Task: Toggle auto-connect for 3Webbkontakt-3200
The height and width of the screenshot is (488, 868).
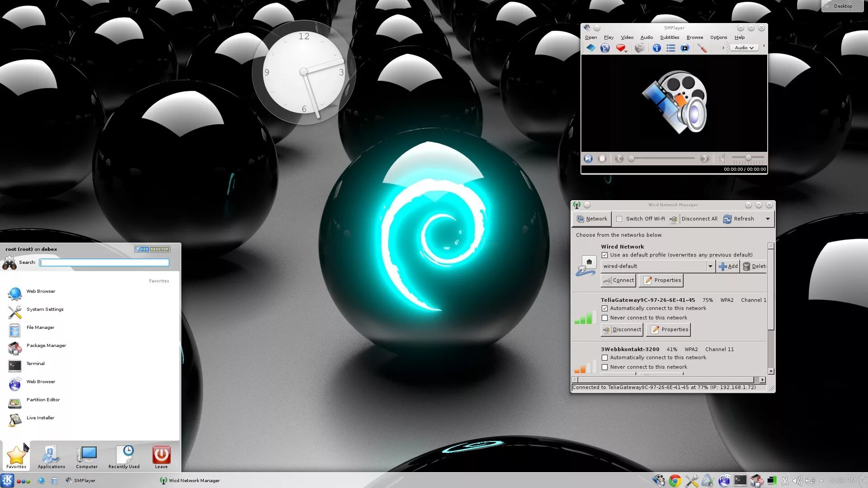Action: pyautogui.click(x=604, y=357)
